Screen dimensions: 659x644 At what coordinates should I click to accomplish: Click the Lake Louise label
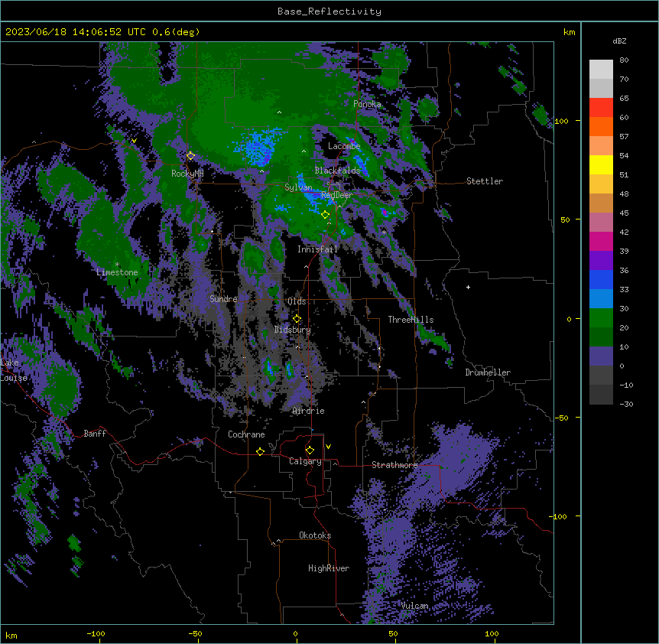tap(14, 370)
